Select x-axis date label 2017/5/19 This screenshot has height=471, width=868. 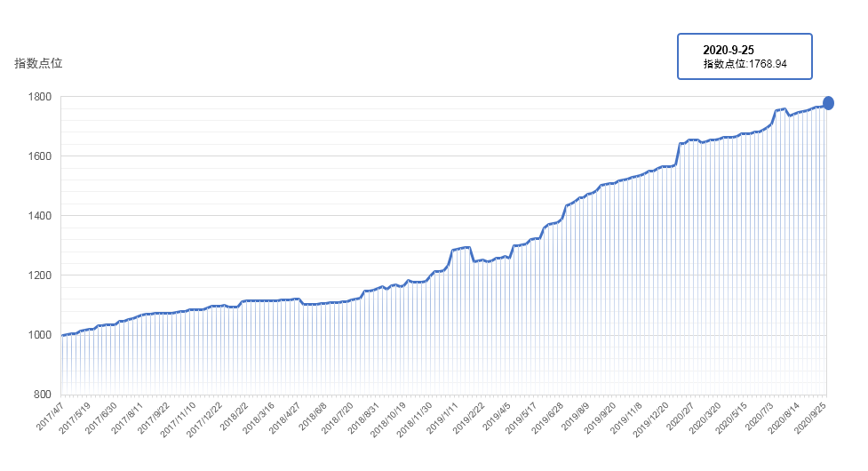coord(75,418)
